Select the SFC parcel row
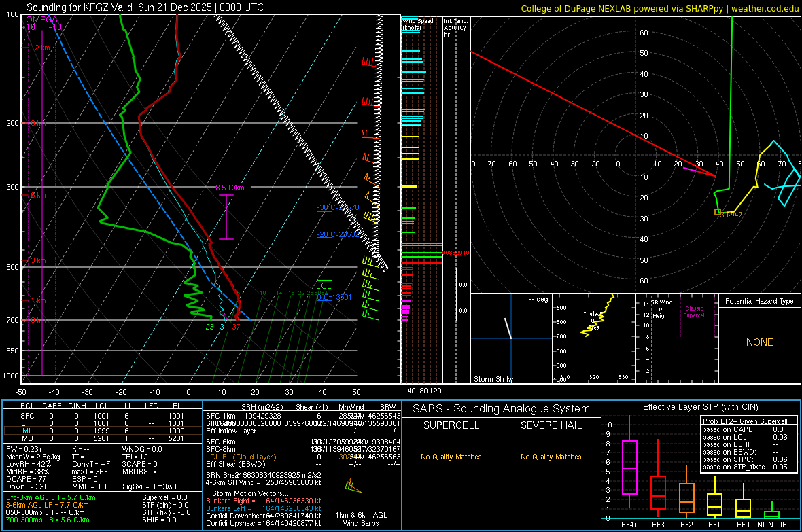The width and height of the screenshot is (802, 532). 103,416
